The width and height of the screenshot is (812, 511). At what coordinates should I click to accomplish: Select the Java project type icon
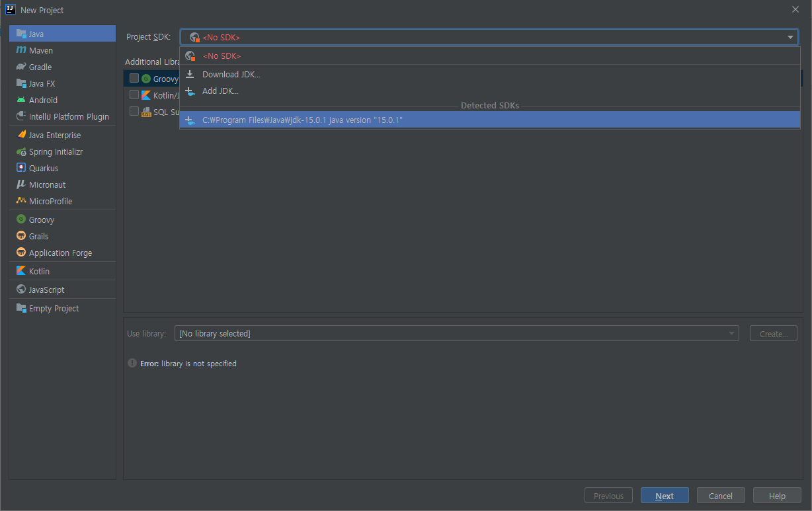pyautogui.click(x=21, y=34)
